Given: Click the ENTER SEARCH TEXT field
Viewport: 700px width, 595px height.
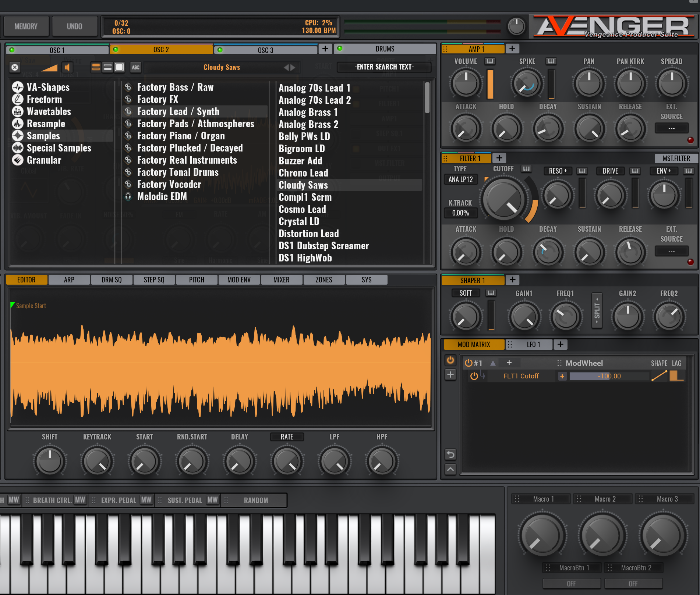Looking at the screenshot, I should point(384,67).
